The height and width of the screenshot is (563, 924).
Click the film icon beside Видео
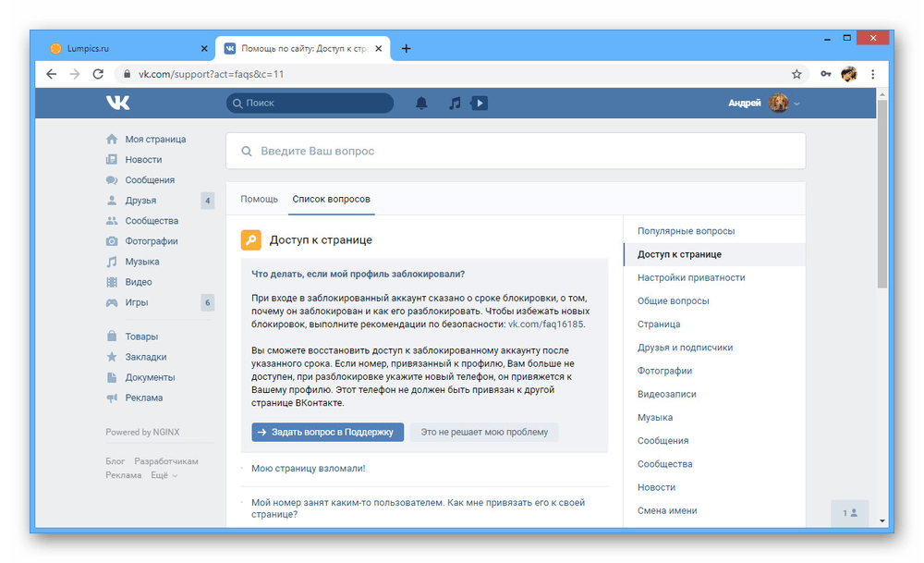tap(112, 282)
